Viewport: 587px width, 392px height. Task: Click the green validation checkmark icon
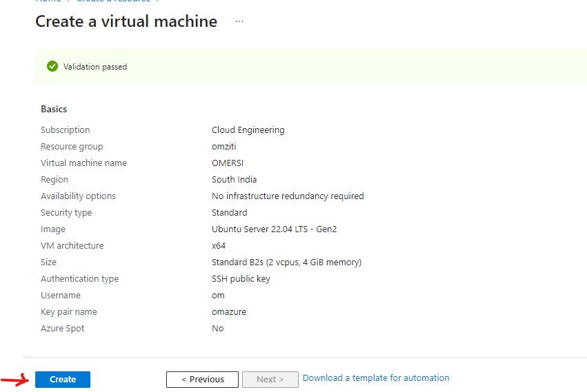52,67
